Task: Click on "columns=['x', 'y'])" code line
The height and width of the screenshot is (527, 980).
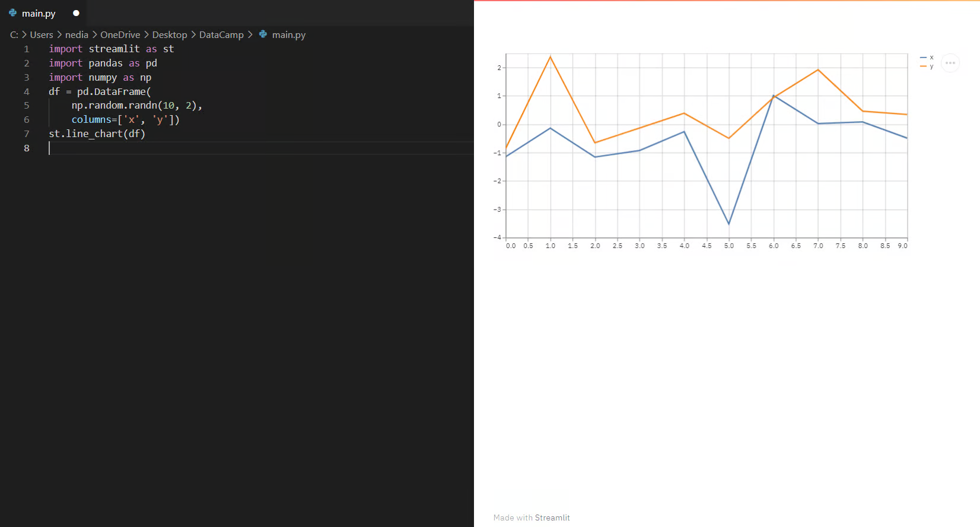Action: (126, 120)
